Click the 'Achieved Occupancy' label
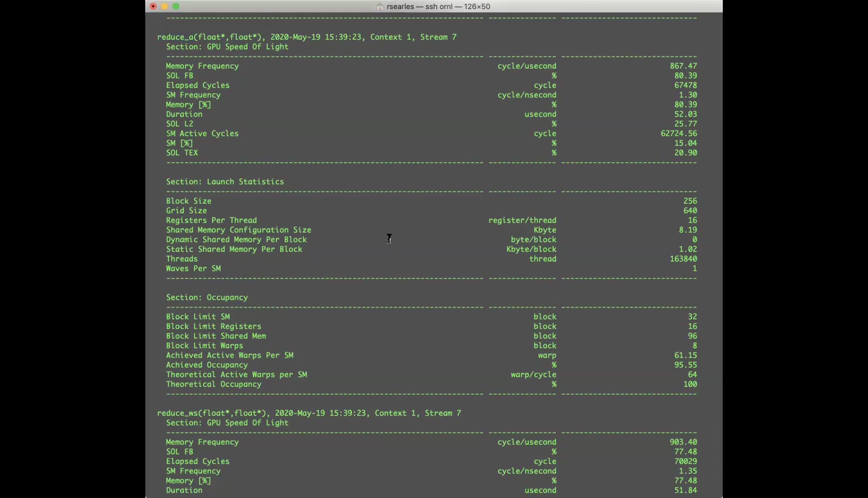868x498 pixels. [x=207, y=365]
